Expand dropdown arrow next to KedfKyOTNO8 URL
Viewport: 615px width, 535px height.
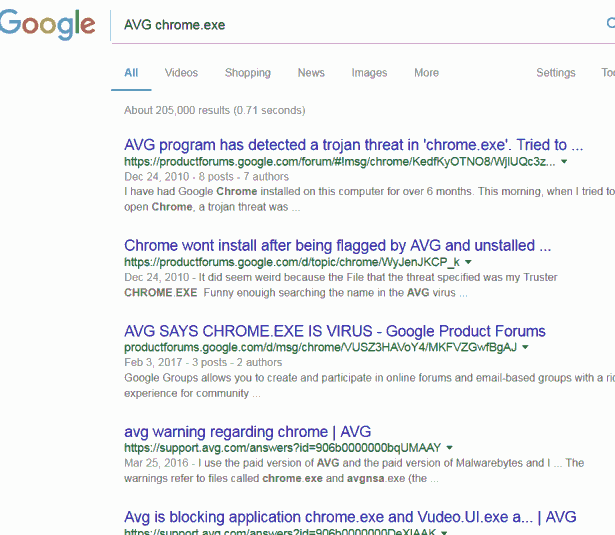564,162
